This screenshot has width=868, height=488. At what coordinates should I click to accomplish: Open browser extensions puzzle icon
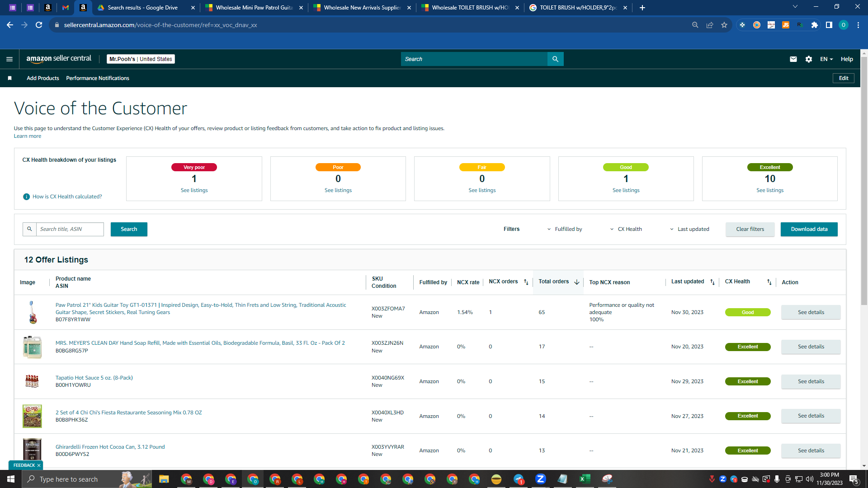(815, 25)
